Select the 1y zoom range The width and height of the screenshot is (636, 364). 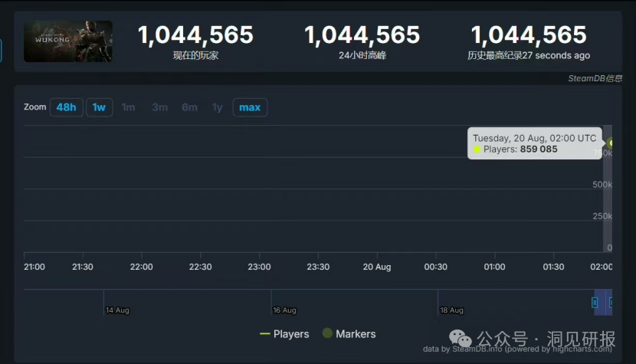(218, 107)
